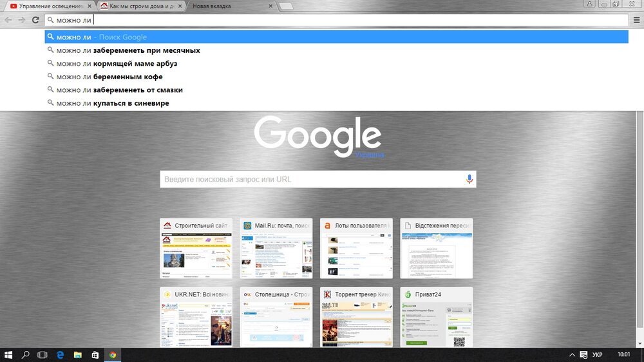Click the user profile icon in title bar
The height and width of the screenshot is (362, 644).
589,4
